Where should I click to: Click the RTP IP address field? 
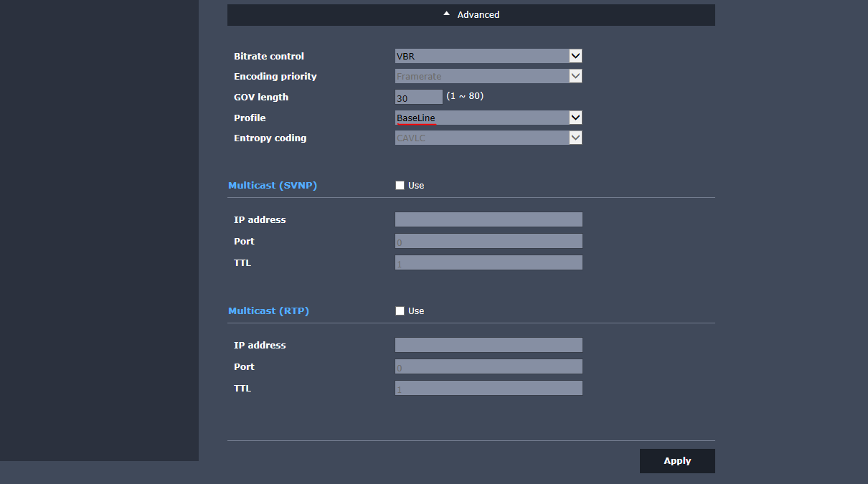[x=489, y=345]
